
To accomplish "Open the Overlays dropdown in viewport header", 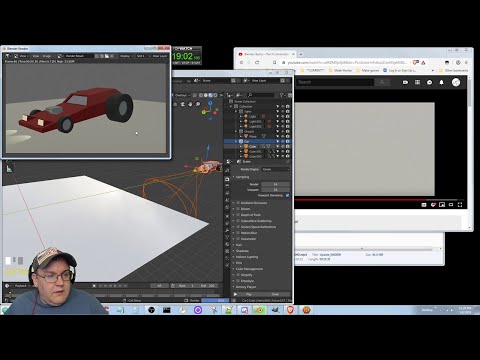I will point(182,95).
